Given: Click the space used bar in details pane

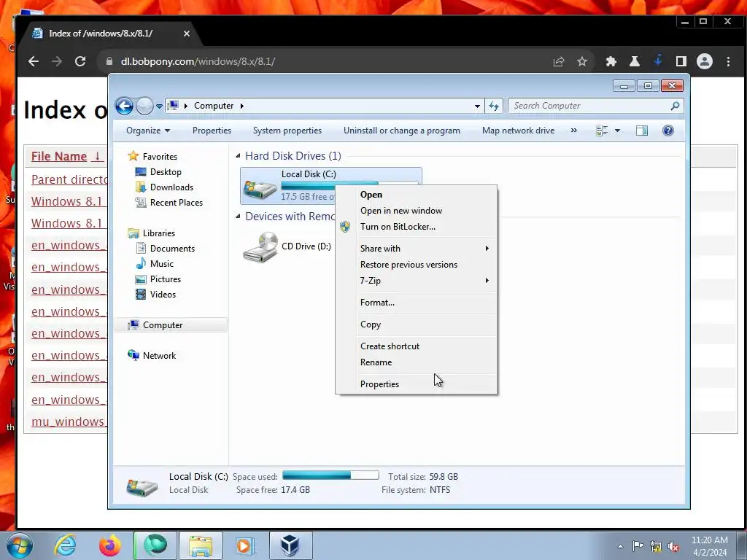Looking at the screenshot, I should coord(330,475).
